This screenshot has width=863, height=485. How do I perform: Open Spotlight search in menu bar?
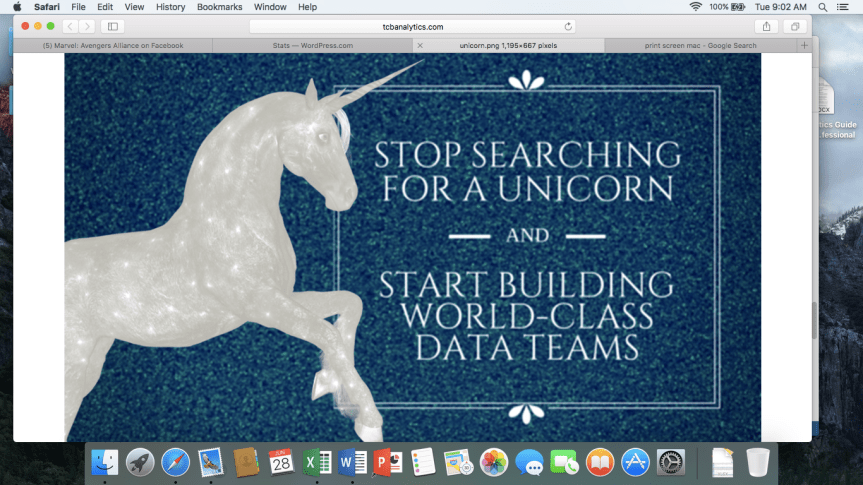click(822, 7)
